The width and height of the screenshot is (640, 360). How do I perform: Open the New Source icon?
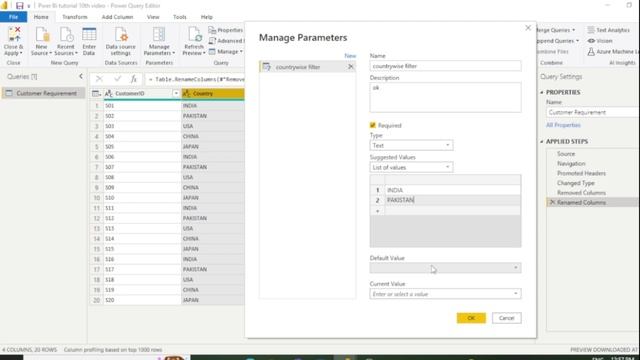[x=42, y=35]
